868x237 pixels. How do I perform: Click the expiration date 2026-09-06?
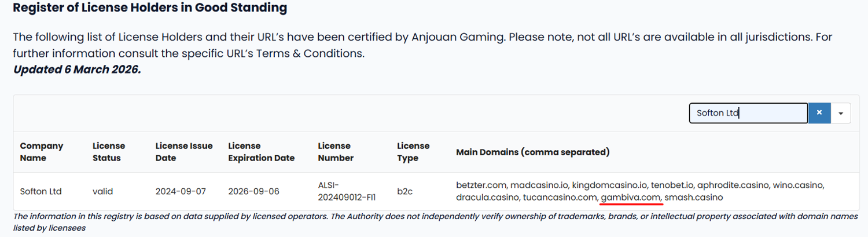(x=253, y=191)
